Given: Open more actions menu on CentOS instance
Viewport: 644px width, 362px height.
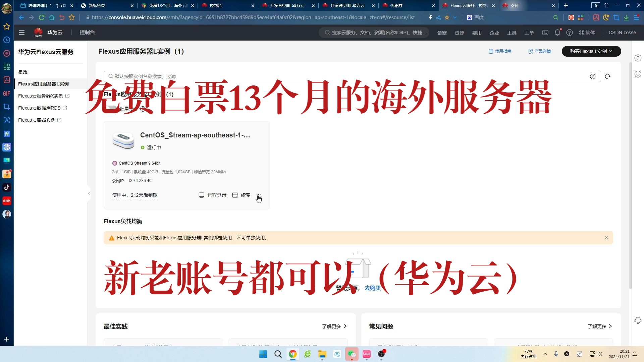Looking at the screenshot, I should (x=259, y=195).
